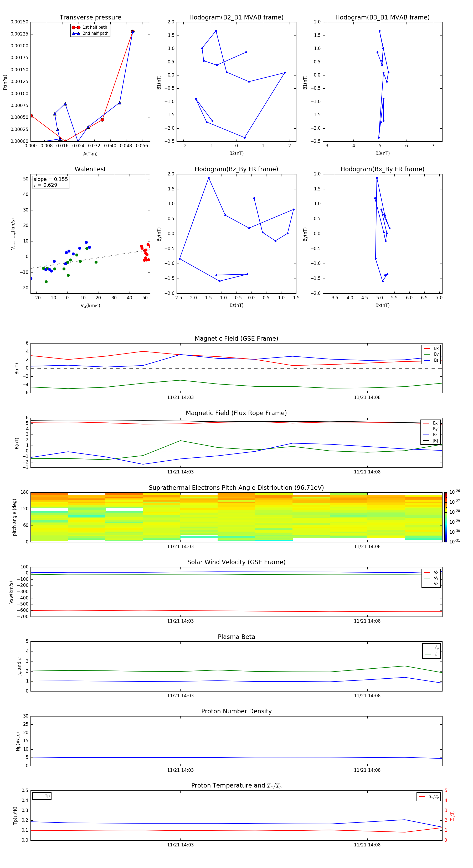Click the 'WalenTest' plot title
The image size is (473, 868).
90,169
